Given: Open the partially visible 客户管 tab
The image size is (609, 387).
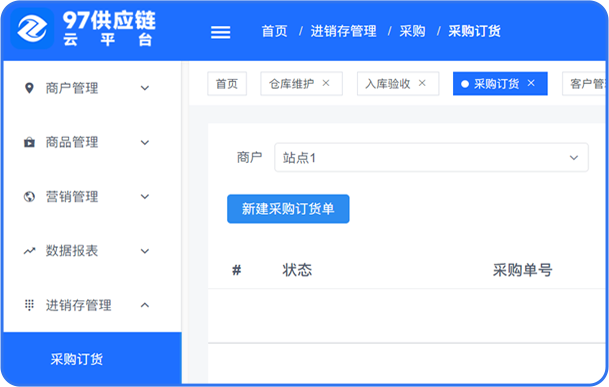Looking at the screenshot, I should 585,84.
